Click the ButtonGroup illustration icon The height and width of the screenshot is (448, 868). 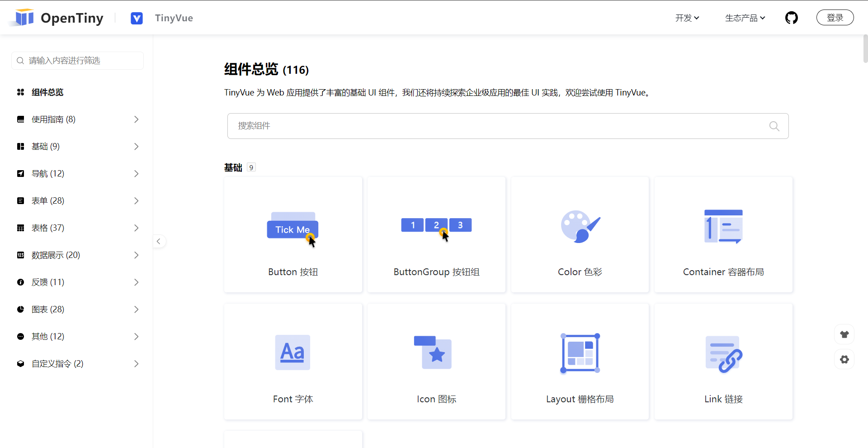pos(436,229)
